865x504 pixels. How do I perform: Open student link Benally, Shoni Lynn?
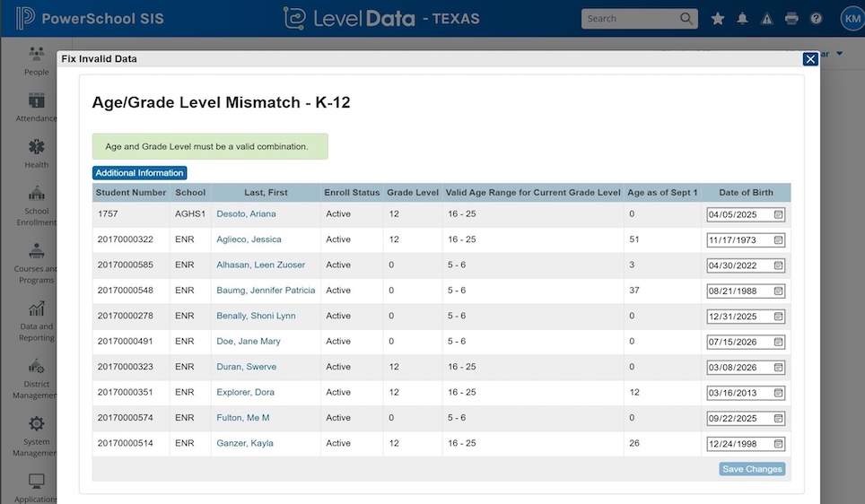(x=256, y=316)
